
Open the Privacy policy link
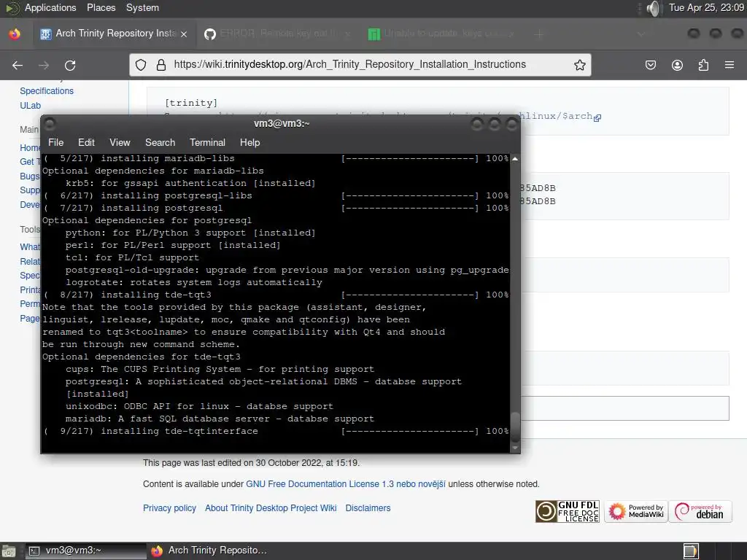pos(169,508)
